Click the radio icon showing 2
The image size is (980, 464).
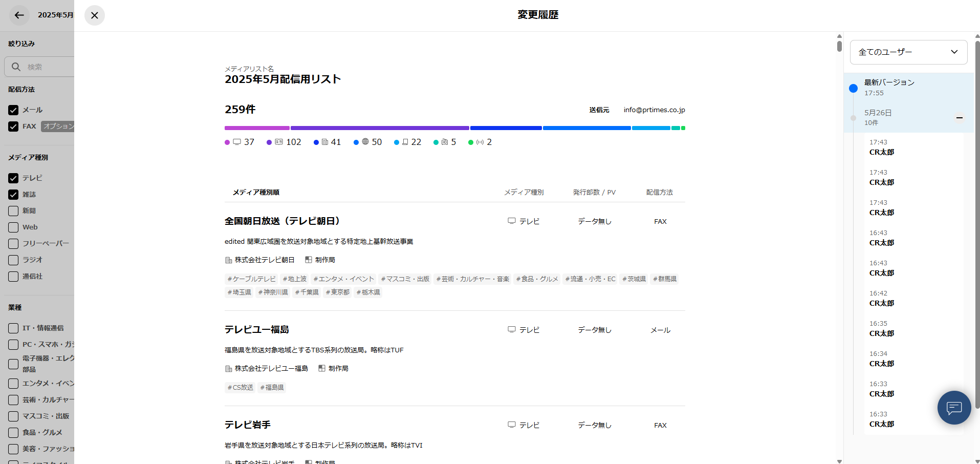click(480, 142)
